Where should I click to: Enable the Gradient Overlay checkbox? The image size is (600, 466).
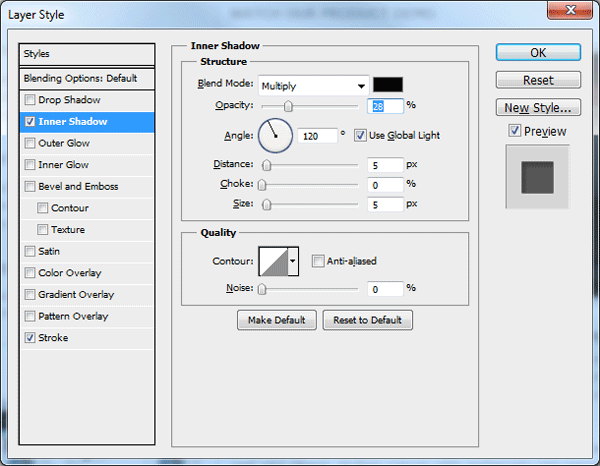29,295
